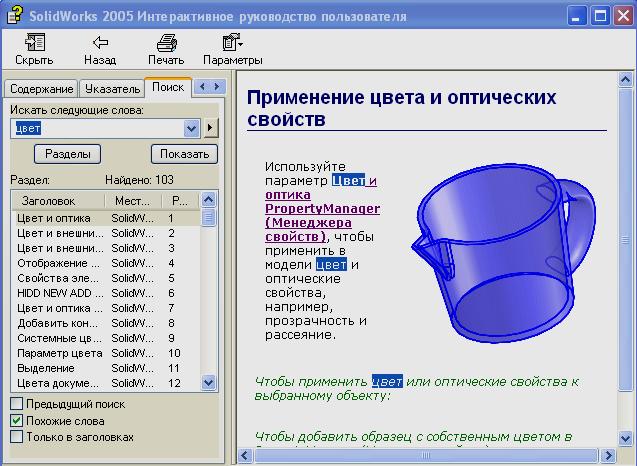Click the Показать button
Image resolution: width=637 pixels, height=466 pixels.
tap(184, 154)
